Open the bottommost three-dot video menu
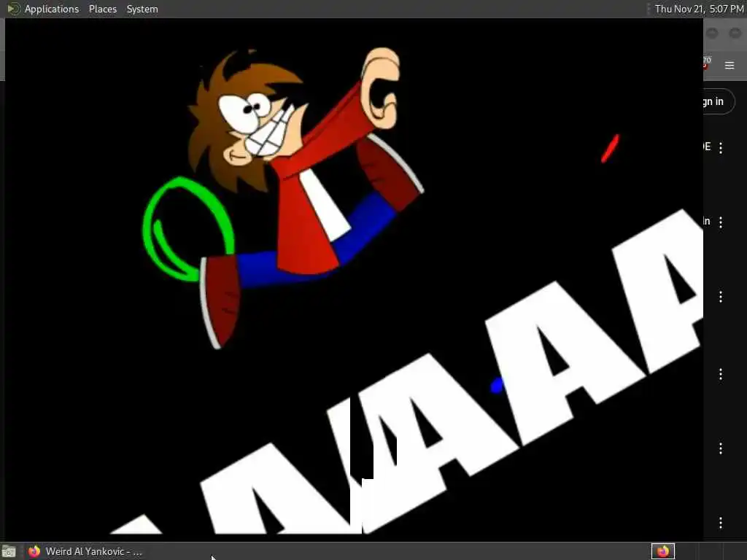This screenshot has width=747, height=560. (721, 523)
